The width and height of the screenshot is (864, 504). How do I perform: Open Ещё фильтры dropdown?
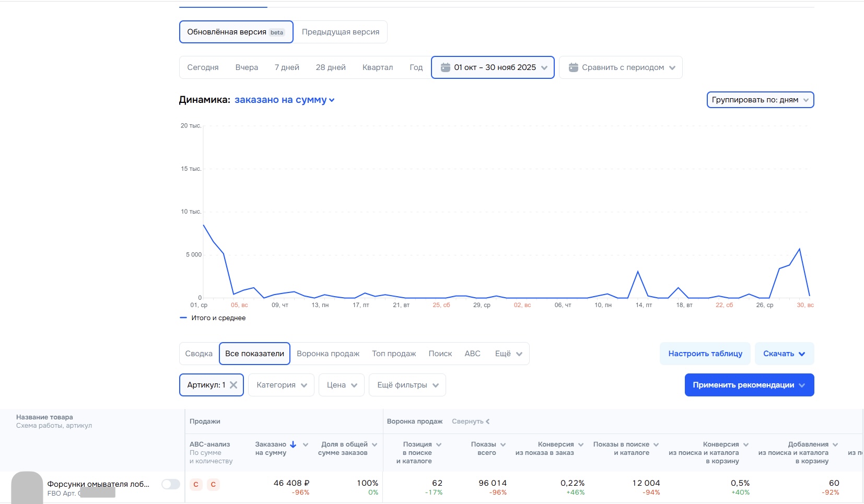point(407,385)
